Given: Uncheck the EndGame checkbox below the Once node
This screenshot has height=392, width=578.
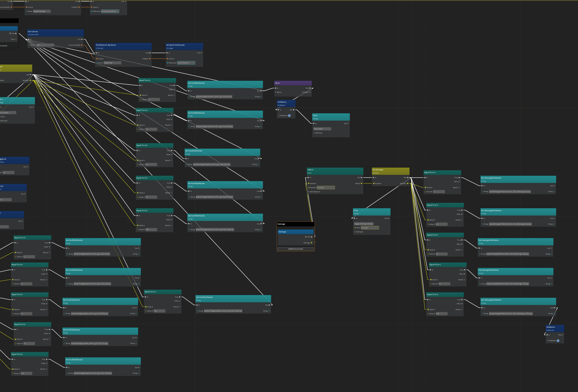Looking at the screenshot, I should click(289, 116).
